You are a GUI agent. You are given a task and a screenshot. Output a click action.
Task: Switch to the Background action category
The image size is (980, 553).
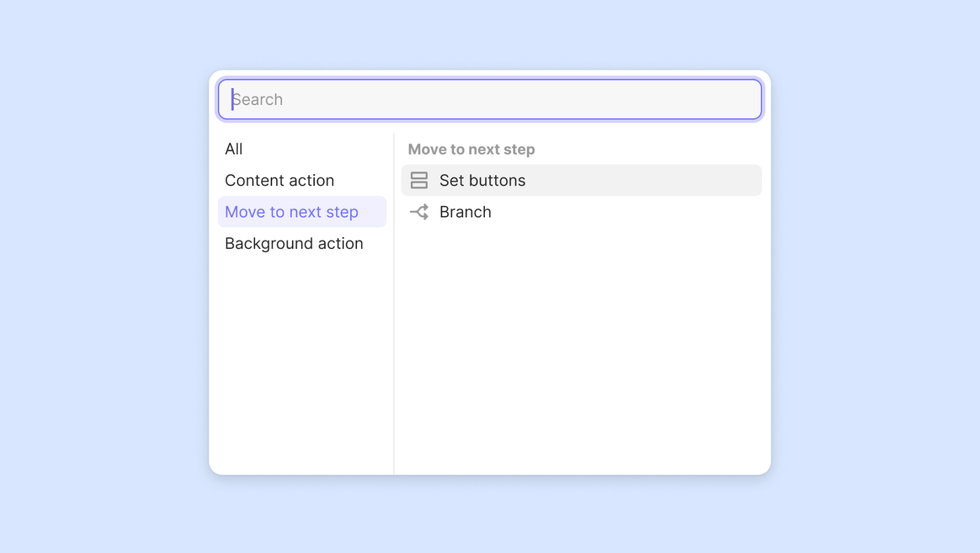click(294, 243)
